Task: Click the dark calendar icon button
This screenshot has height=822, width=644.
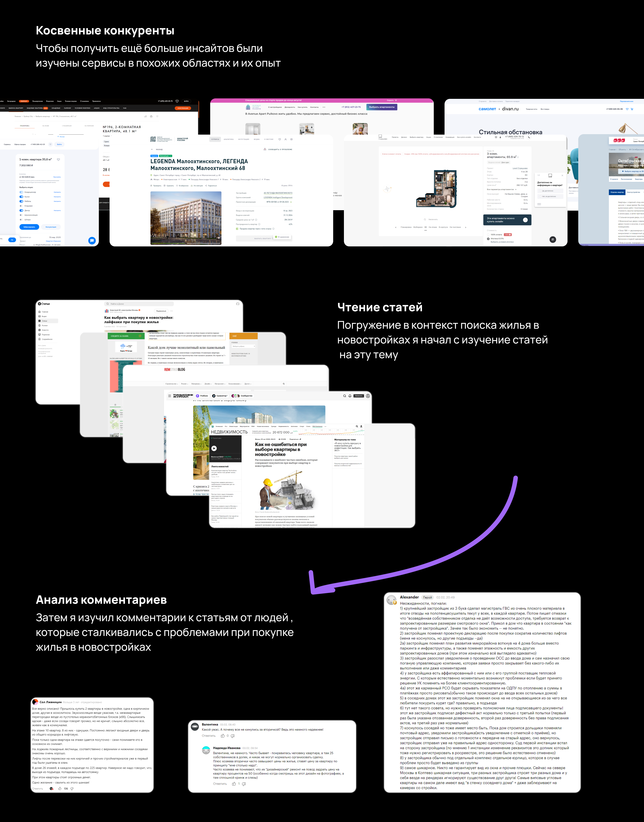Action: 553,239
